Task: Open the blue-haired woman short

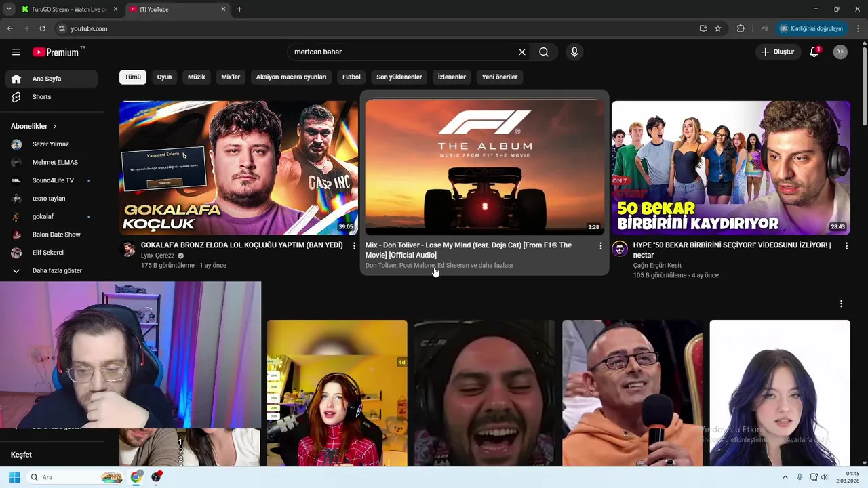Action: 780,393
